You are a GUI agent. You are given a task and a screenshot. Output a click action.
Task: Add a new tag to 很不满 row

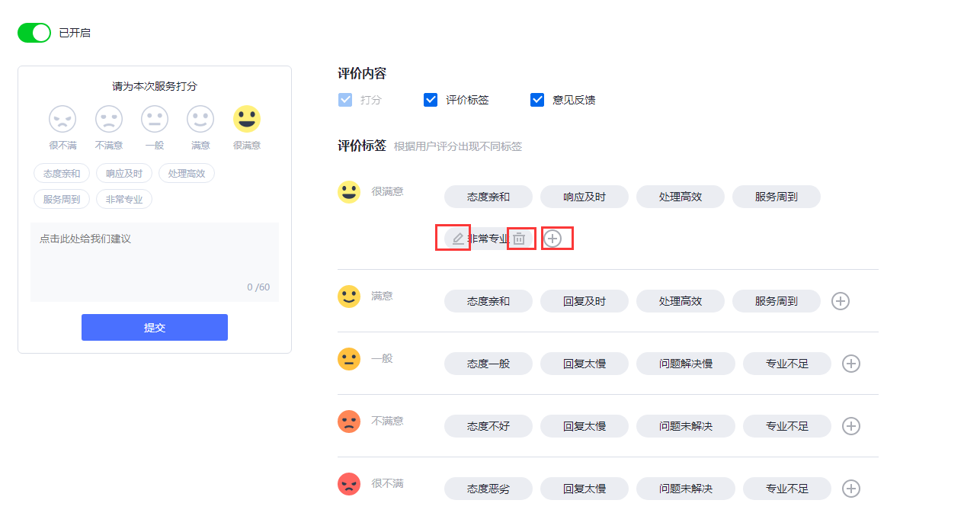pos(850,489)
